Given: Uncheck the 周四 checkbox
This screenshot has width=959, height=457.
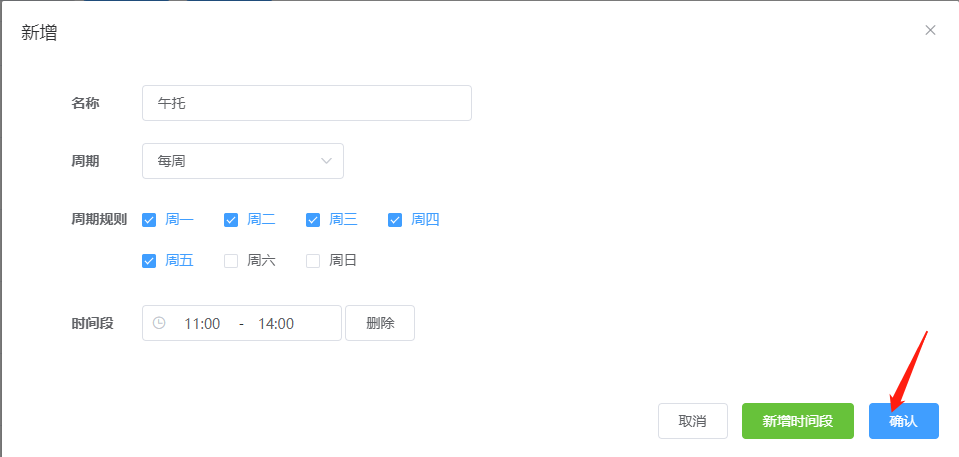Looking at the screenshot, I should pos(394,220).
